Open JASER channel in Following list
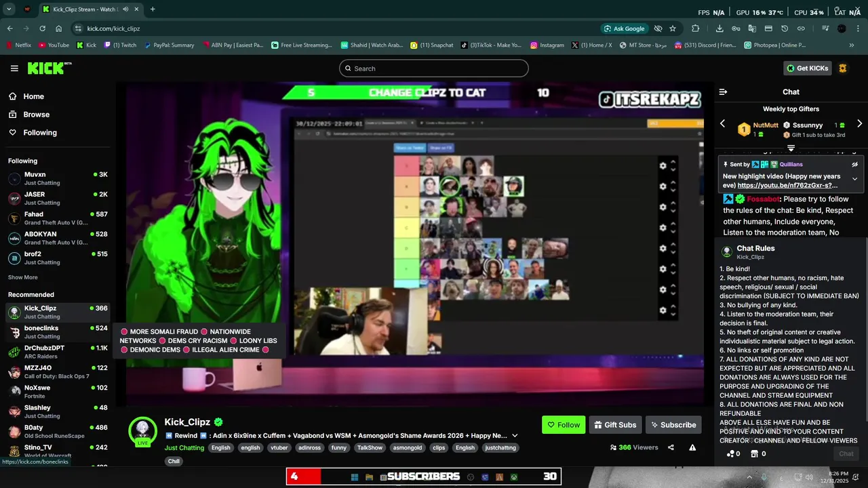Screen dimensions: 868x488 pyautogui.click(x=58, y=199)
